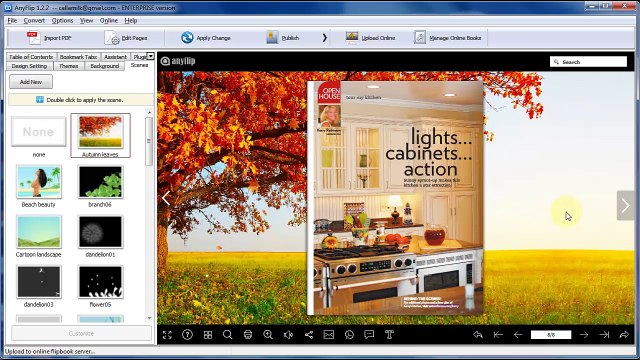Click the print icon

(x=248, y=335)
